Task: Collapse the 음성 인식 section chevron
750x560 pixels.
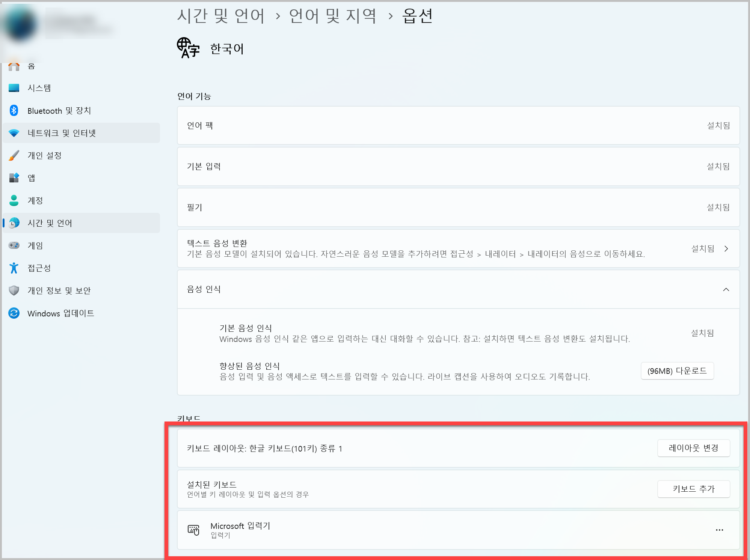Action: click(726, 289)
